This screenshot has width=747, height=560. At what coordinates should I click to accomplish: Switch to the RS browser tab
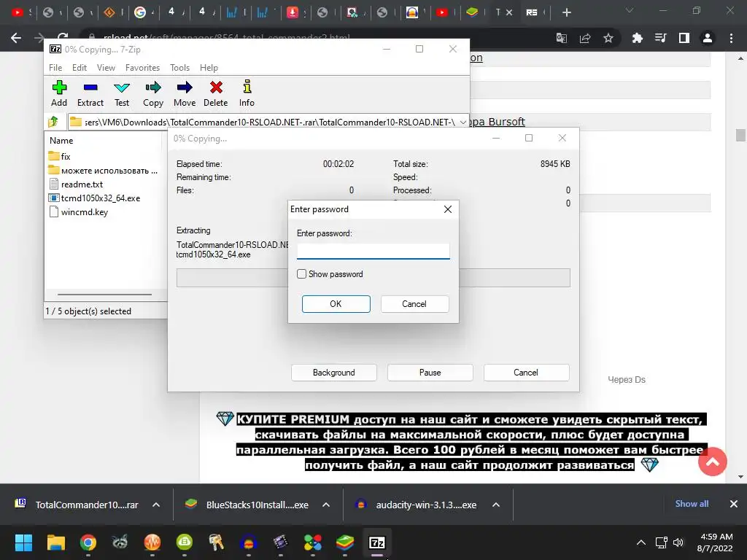(532, 12)
